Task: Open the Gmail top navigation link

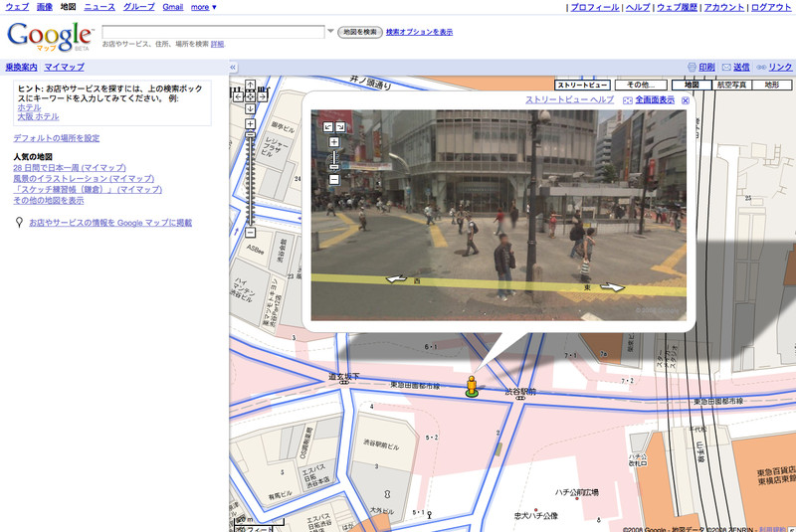Action: [172, 7]
